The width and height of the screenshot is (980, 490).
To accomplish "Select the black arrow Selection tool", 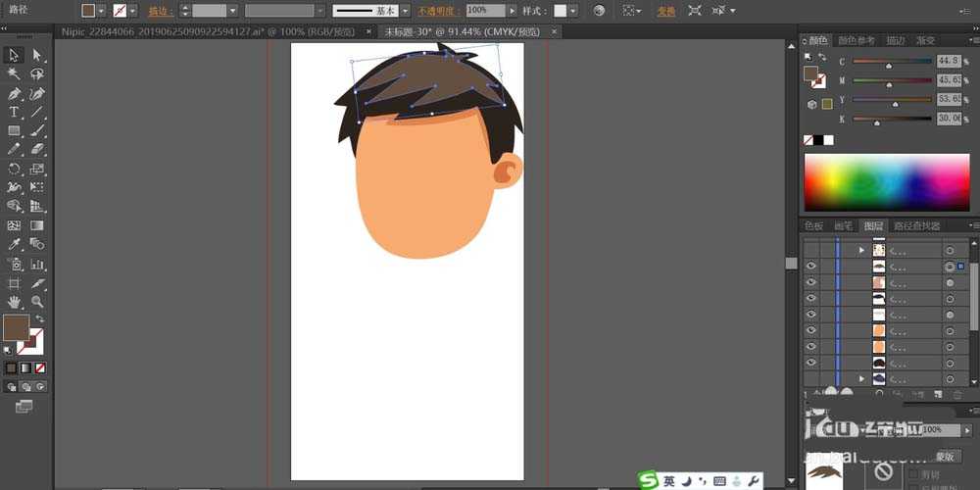I will (14, 55).
